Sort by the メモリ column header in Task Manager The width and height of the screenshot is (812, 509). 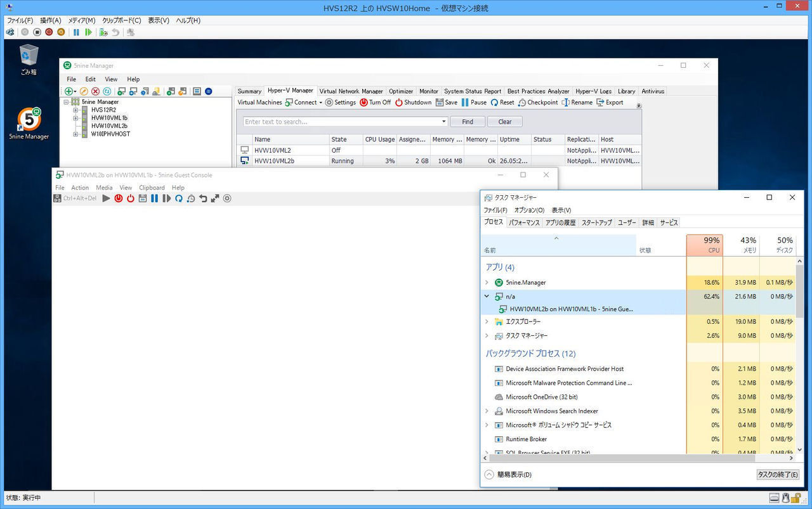741,245
